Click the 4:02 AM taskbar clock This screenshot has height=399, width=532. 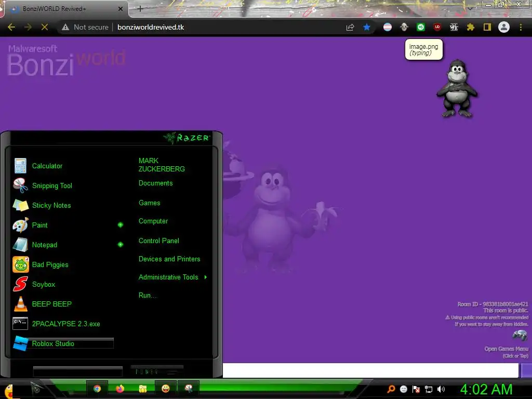coord(486,389)
